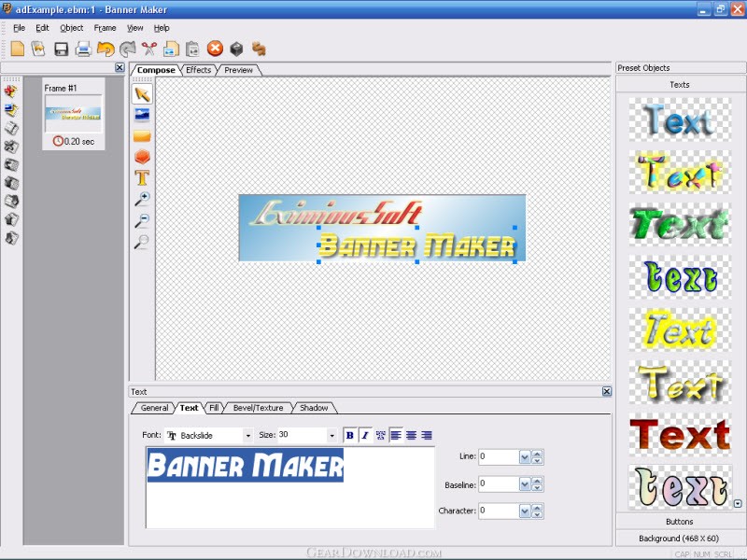This screenshot has width=747, height=560.
Task: Click the plain magnifier zoom-fit tool
Action: click(x=142, y=242)
